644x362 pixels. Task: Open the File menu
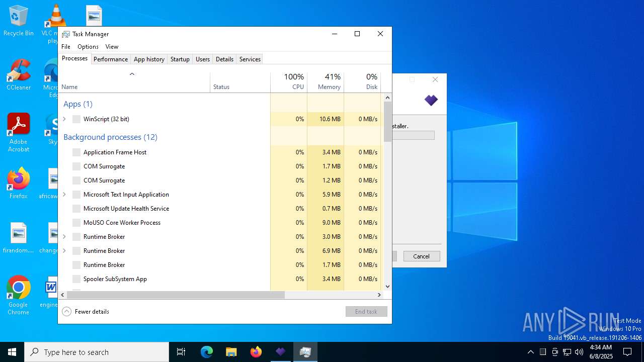point(66,47)
